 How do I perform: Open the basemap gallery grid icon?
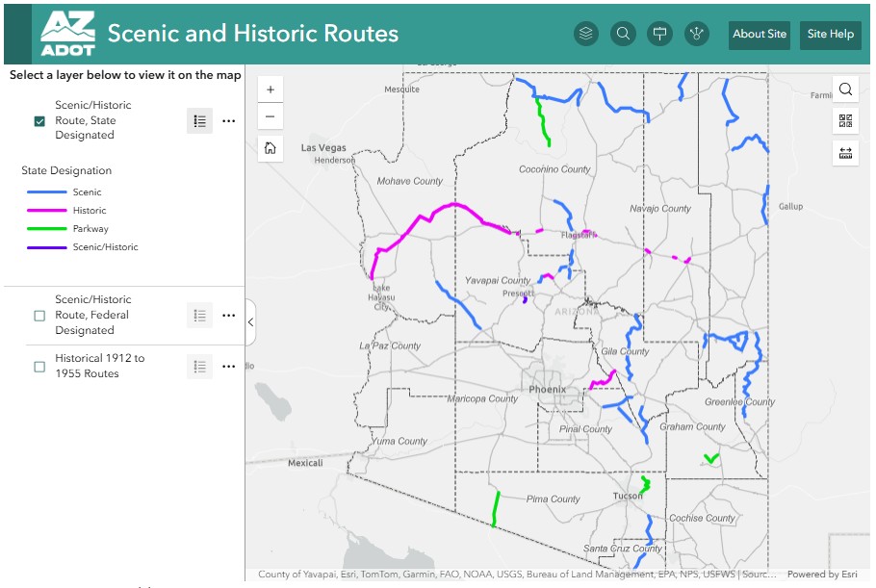pyautogui.click(x=845, y=120)
